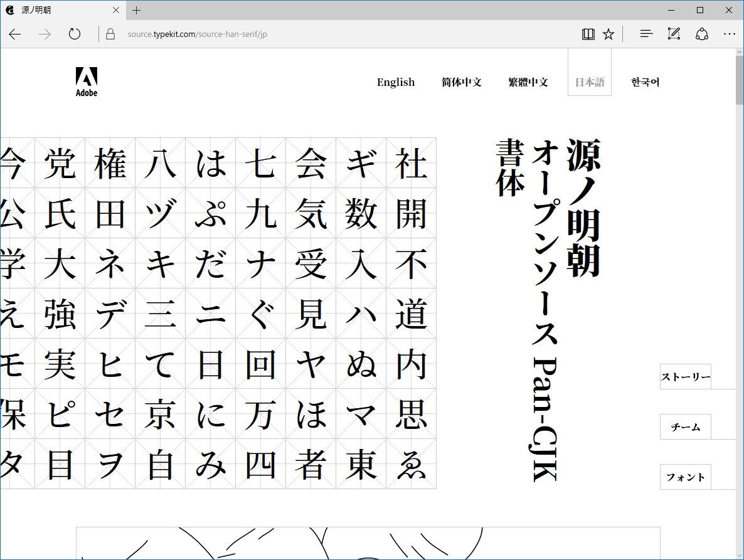Refresh the current page
Image resolution: width=744 pixels, height=560 pixels.
pyautogui.click(x=75, y=34)
